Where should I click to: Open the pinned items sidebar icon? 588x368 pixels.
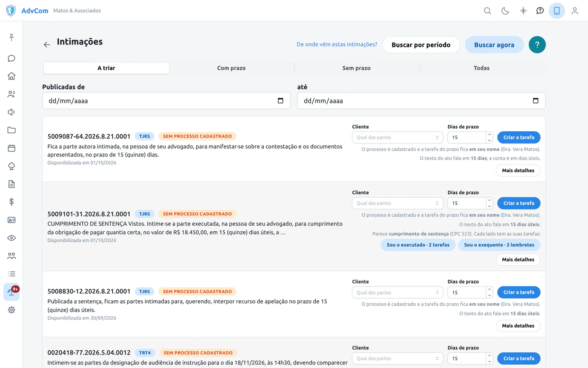click(11, 37)
